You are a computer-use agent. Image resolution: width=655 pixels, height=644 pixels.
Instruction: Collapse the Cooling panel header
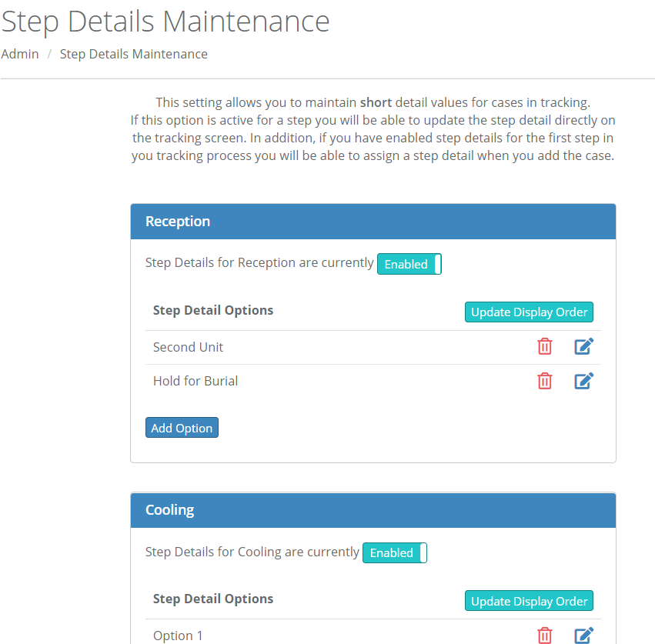point(373,509)
